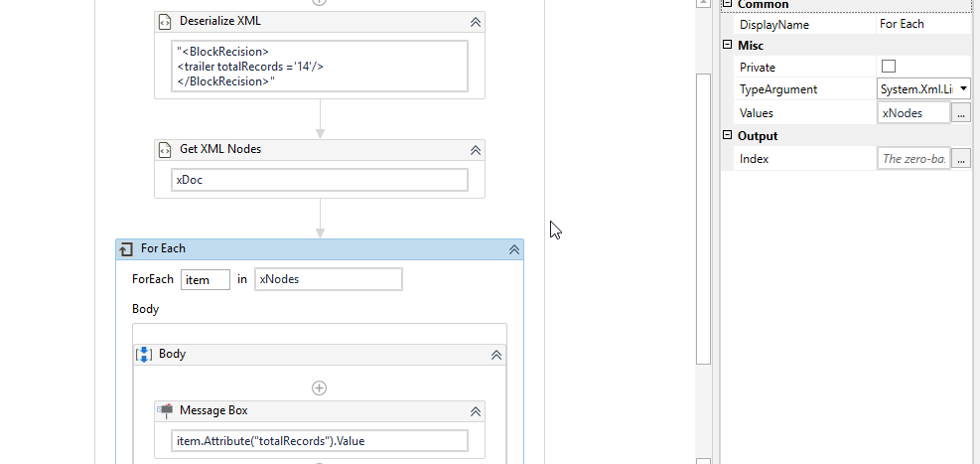Collapse the Body sequence

(496, 355)
